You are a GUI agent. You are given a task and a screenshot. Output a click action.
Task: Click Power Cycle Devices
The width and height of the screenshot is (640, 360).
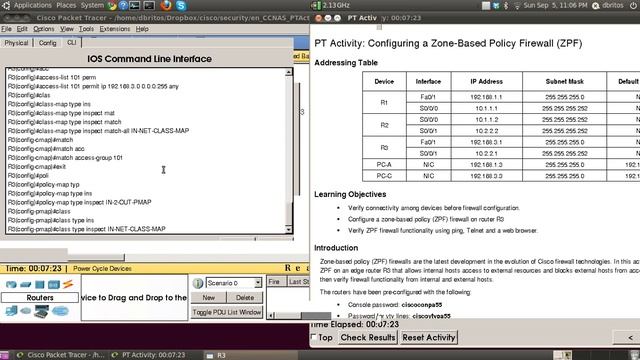pyautogui.click(x=102, y=269)
